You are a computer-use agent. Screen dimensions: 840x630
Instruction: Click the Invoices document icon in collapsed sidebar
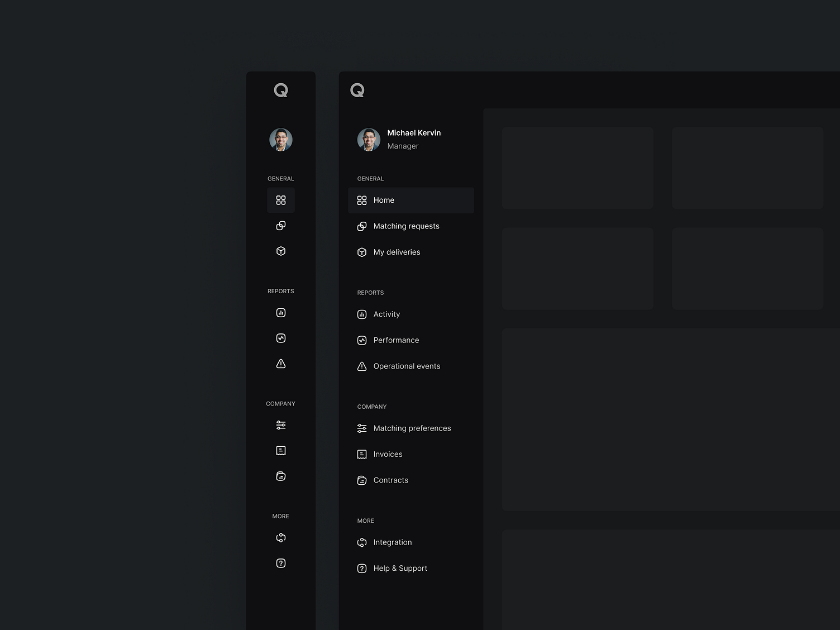pos(280,451)
